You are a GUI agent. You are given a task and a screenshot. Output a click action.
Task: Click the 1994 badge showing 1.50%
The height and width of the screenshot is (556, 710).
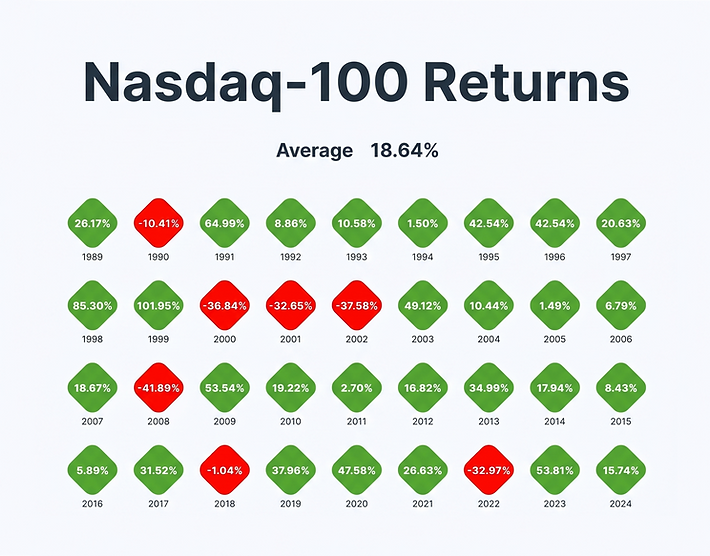pyautogui.click(x=423, y=223)
